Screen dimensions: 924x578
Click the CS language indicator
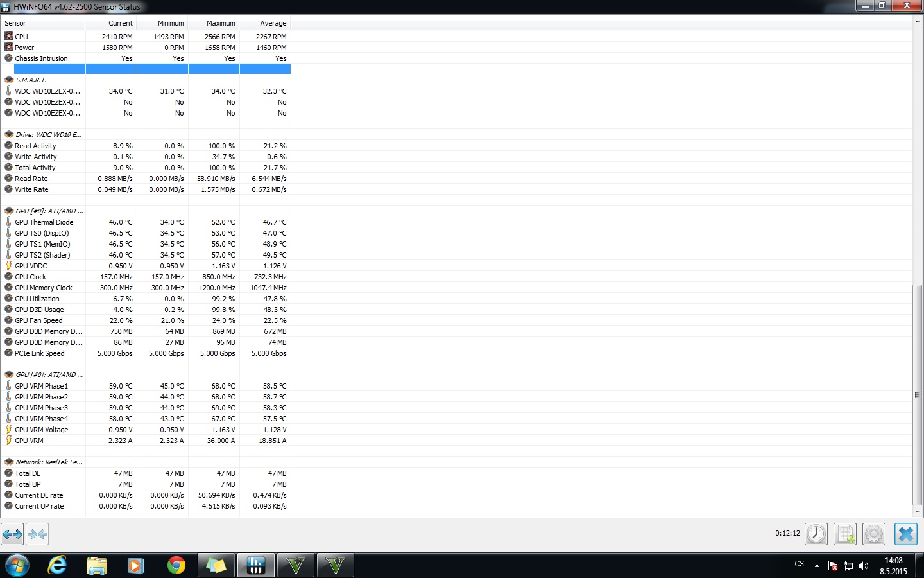[x=799, y=564]
